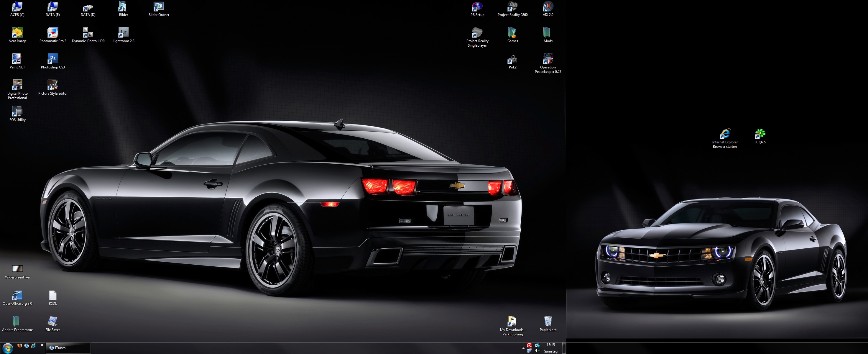Open the DATA (E) drive shortcut

pyautogui.click(x=52, y=9)
